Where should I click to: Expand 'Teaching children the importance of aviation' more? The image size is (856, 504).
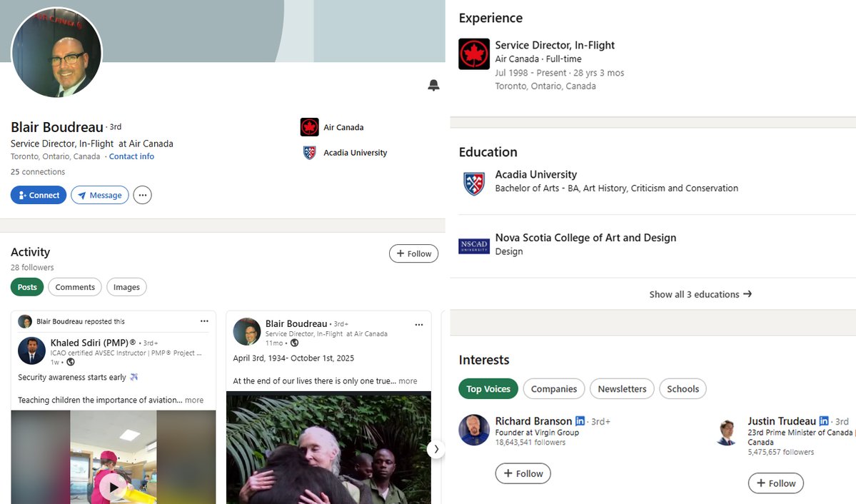(193, 400)
